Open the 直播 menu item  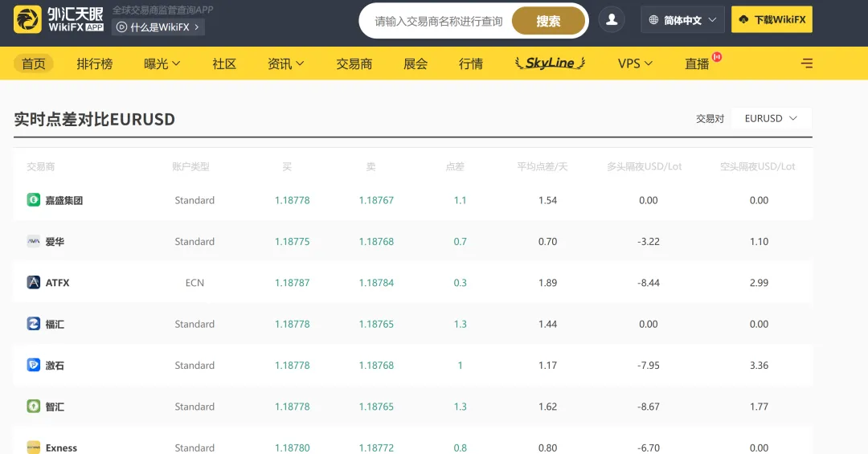697,64
